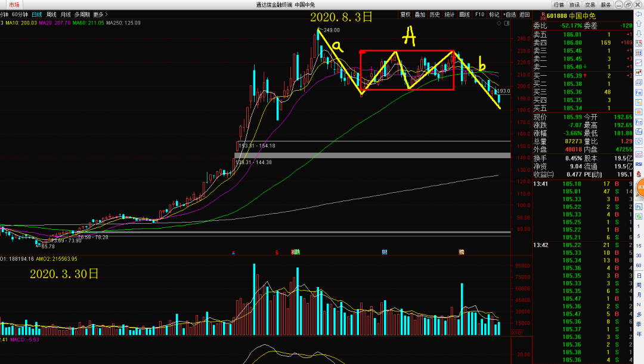This screenshot has width=644, height=364.
Task: Click the MA10: 200.03 indicator label
Action: point(20,23)
